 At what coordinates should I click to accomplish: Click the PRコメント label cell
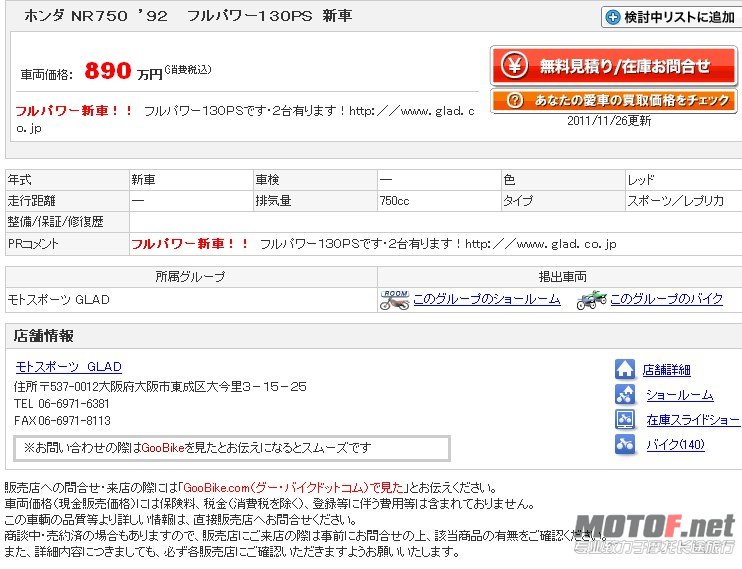(x=67, y=244)
